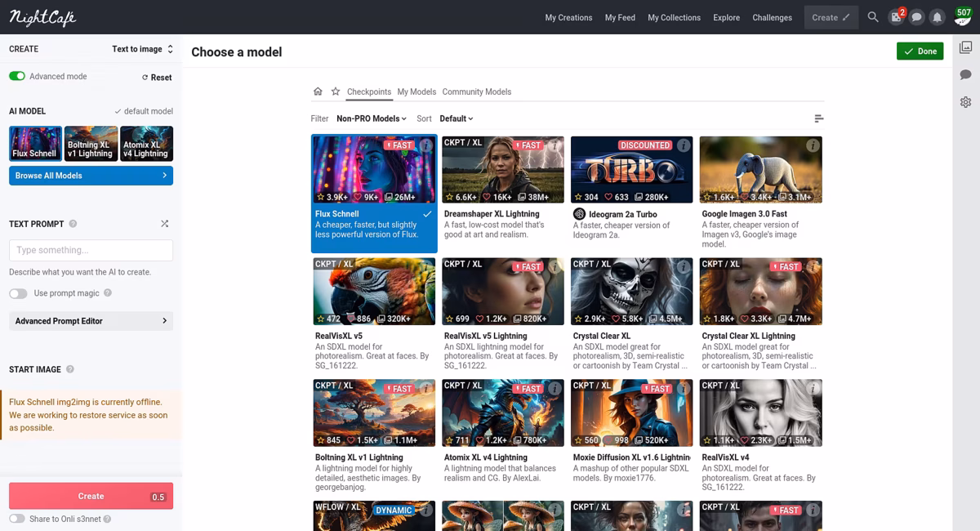The image size is (980, 531).
Task: Show info for the Flux Schnell card
Action: click(425, 145)
